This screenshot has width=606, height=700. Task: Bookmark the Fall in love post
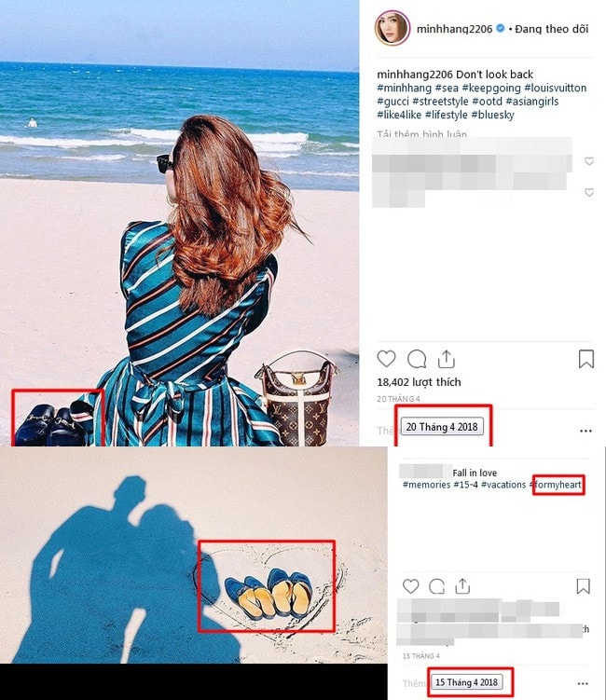(583, 586)
